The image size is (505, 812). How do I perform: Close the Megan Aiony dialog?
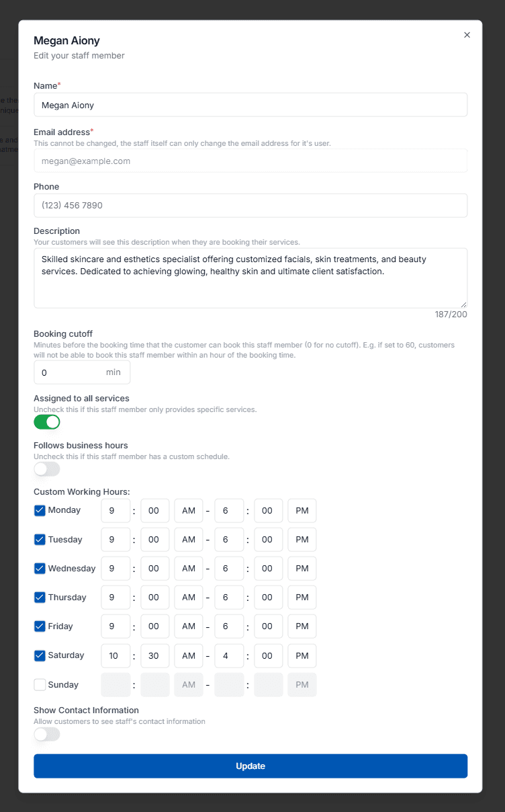pyautogui.click(x=467, y=35)
